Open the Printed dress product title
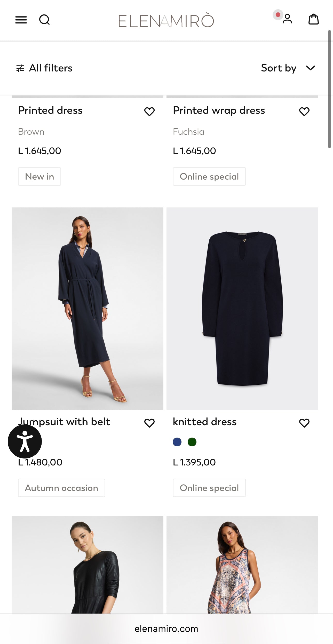Viewport: 333px width, 644px height. click(x=50, y=110)
